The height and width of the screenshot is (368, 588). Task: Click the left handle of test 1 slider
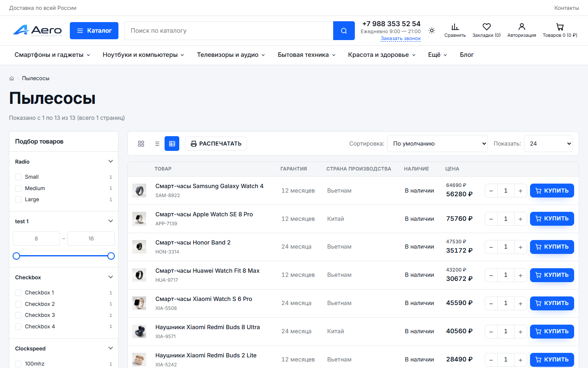click(x=16, y=256)
